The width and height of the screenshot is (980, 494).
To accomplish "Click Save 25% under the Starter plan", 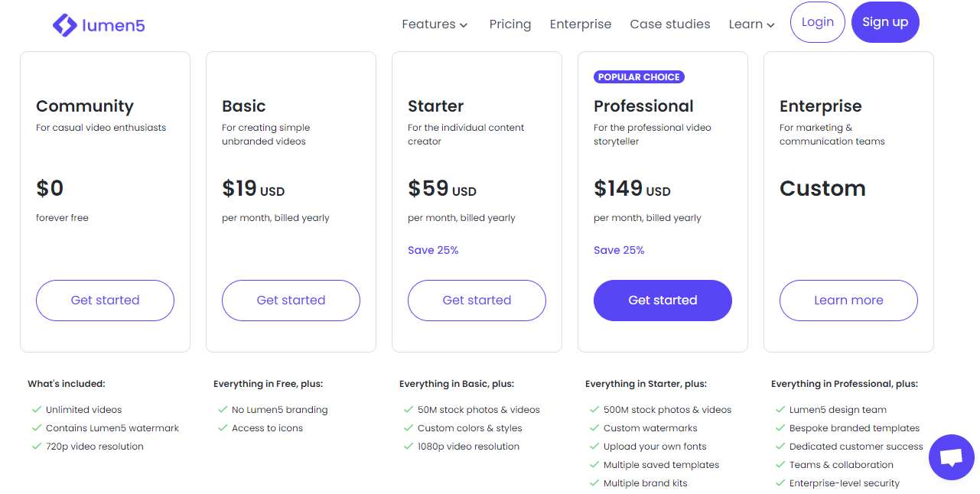I will [433, 250].
